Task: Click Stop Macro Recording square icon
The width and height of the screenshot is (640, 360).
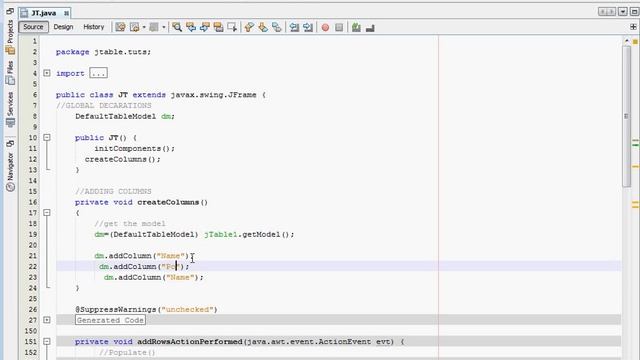Action: point(339,27)
